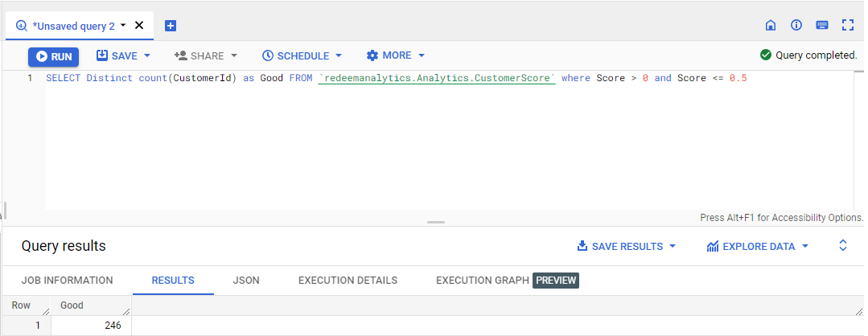Click the SCHEDULE button
868x336 pixels.
[x=295, y=56]
